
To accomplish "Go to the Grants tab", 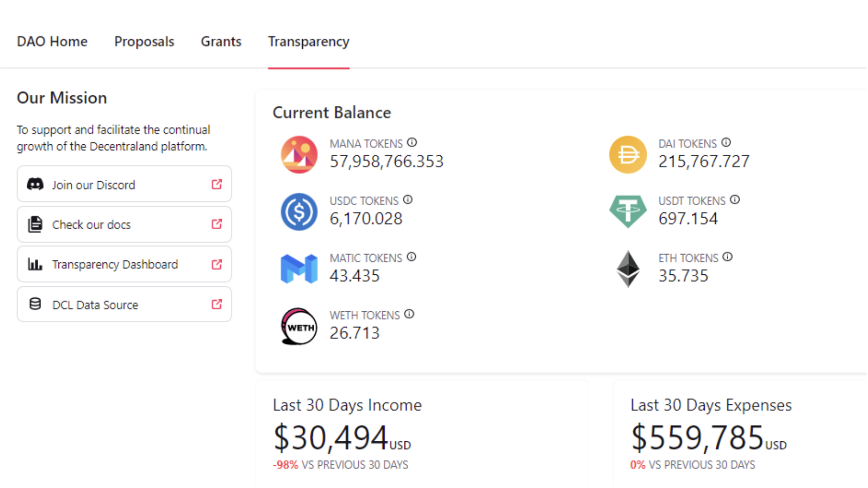I will click(x=221, y=41).
